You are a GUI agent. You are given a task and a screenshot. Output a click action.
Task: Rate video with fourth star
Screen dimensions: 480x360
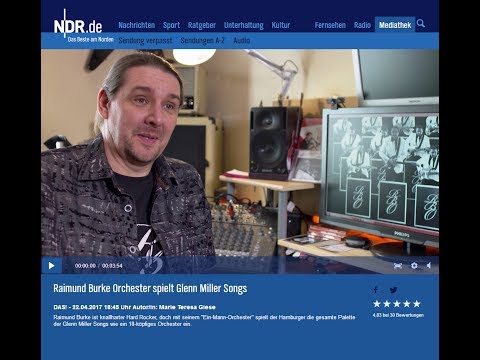[x=407, y=304]
